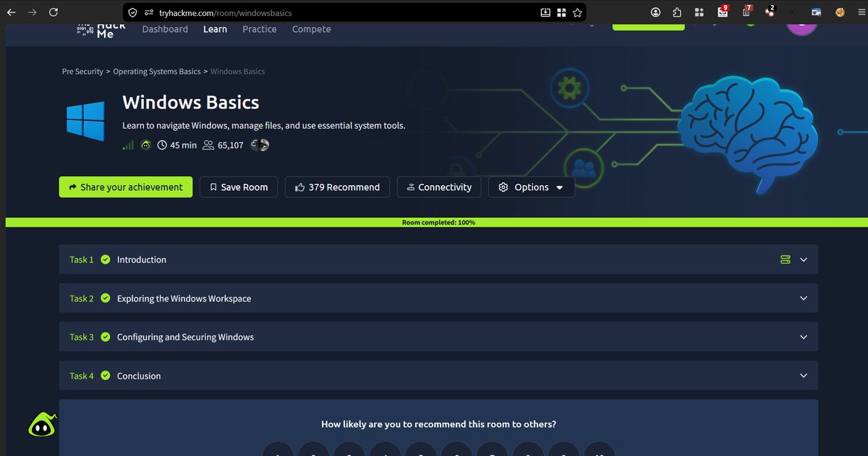Click the Windows Basics page title
Image resolution: width=868 pixels, height=456 pixels.
191,103
